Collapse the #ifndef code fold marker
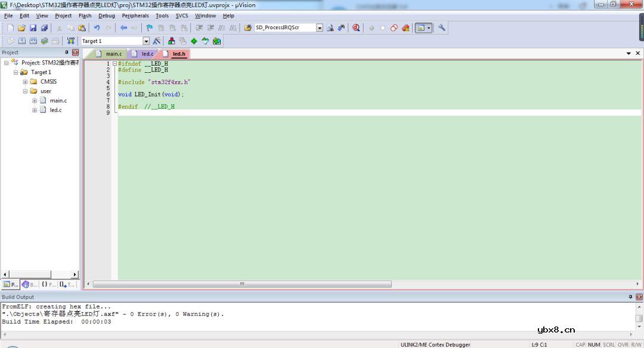644x348 pixels. click(114, 64)
